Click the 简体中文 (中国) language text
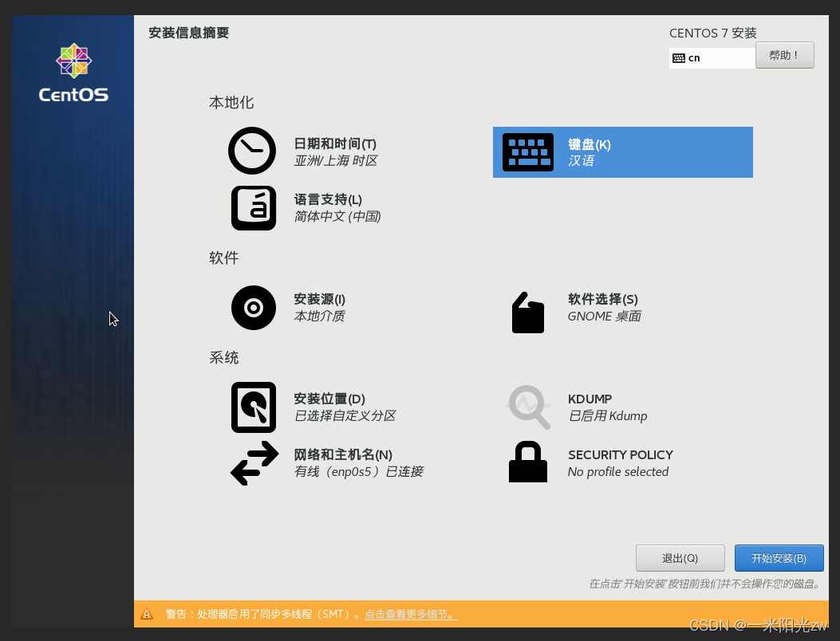The width and height of the screenshot is (840, 641). pos(337,216)
